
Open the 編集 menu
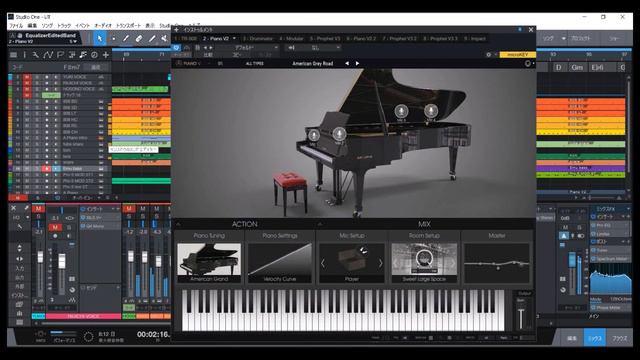click(32, 25)
